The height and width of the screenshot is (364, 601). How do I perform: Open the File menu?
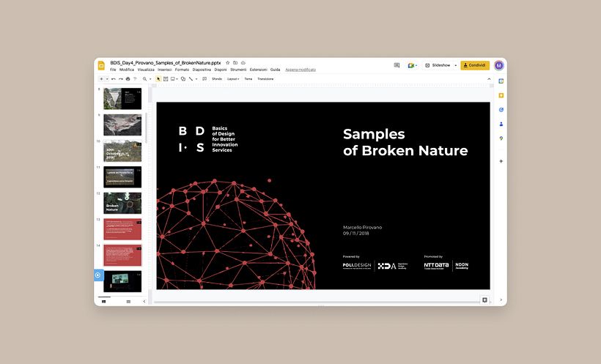coord(113,70)
